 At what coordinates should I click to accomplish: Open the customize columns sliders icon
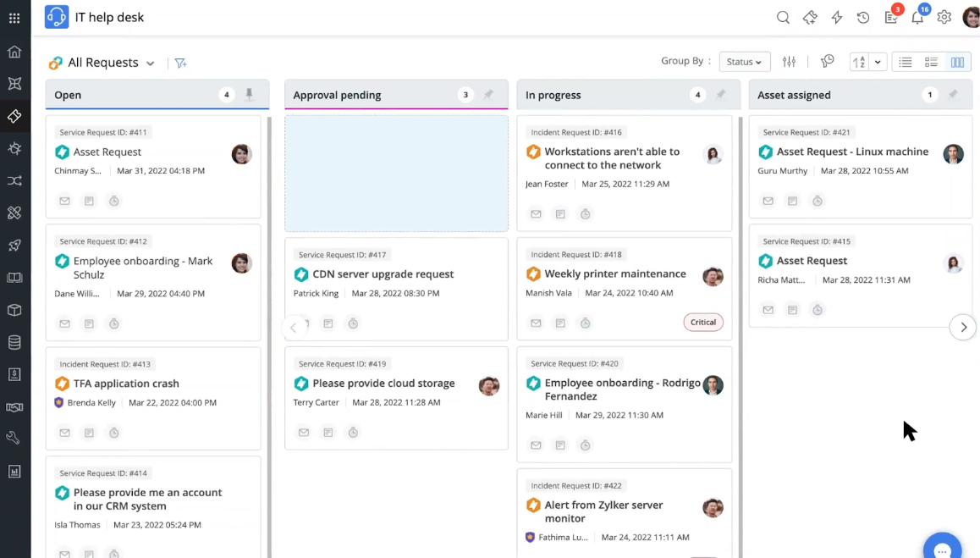(790, 61)
